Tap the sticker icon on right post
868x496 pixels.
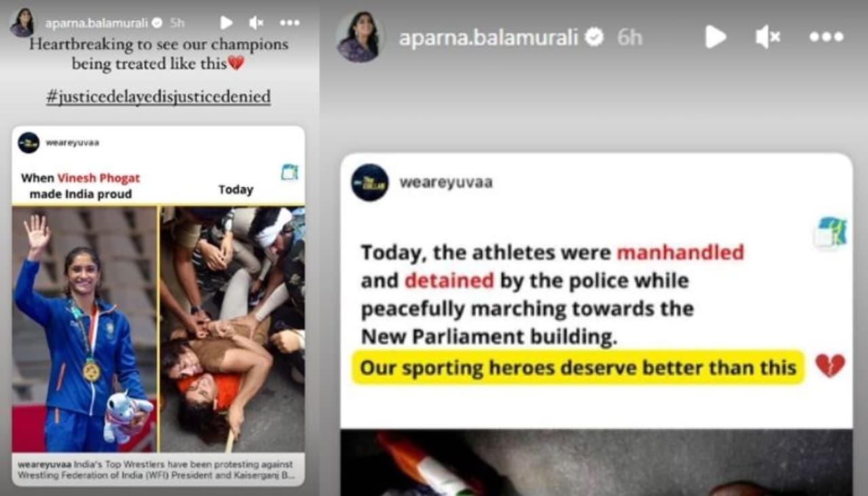pyautogui.click(x=831, y=232)
